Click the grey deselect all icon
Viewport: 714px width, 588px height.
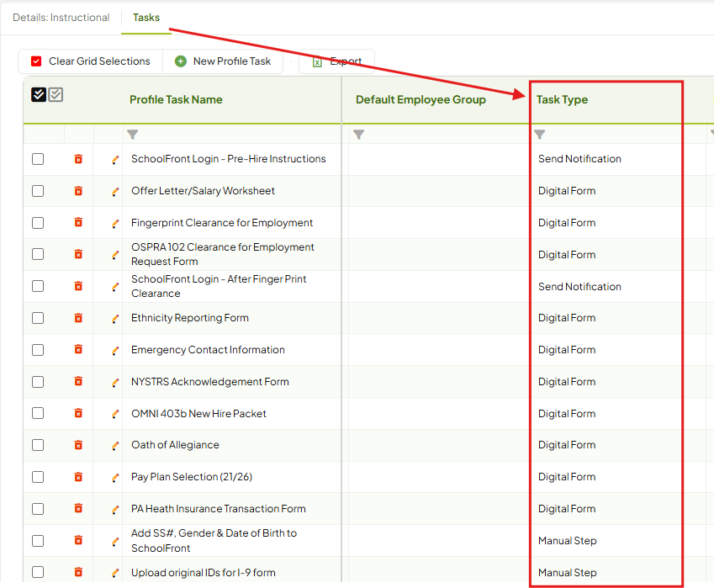point(56,94)
